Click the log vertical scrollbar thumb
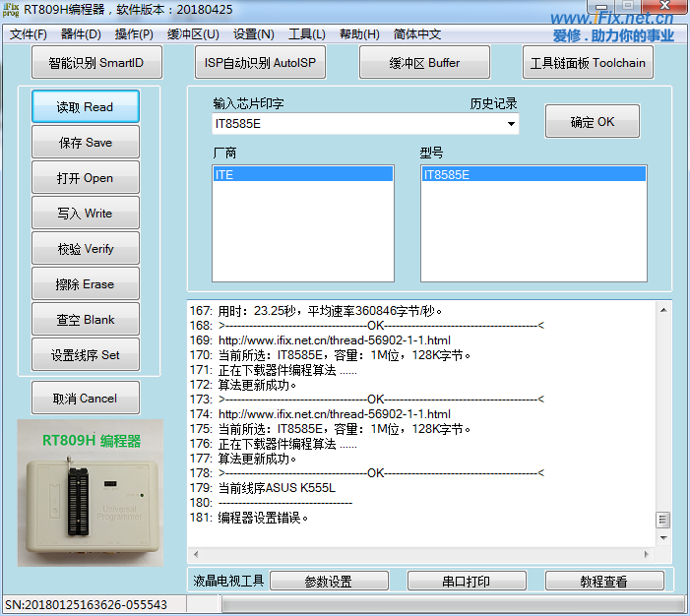This screenshot has height=616, width=690. pyautogui.click(x=663, y=520)
